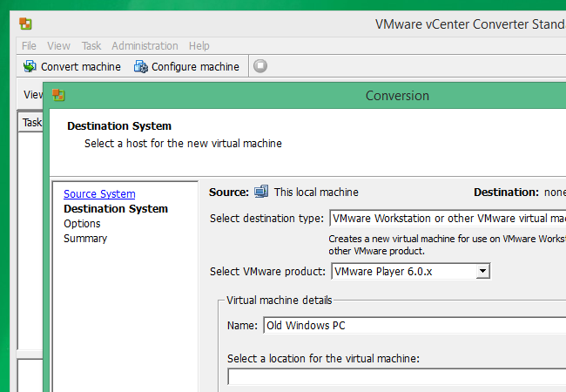This screenshot has width=566, height=392.
Task: Click the local machine computer icon beside Source
Action: [x=261, y=192]
